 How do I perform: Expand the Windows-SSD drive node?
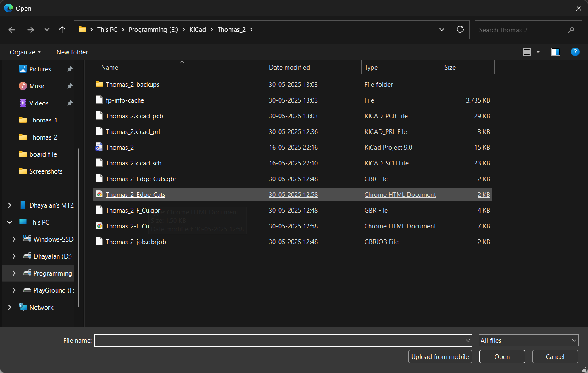pos(14,239)
